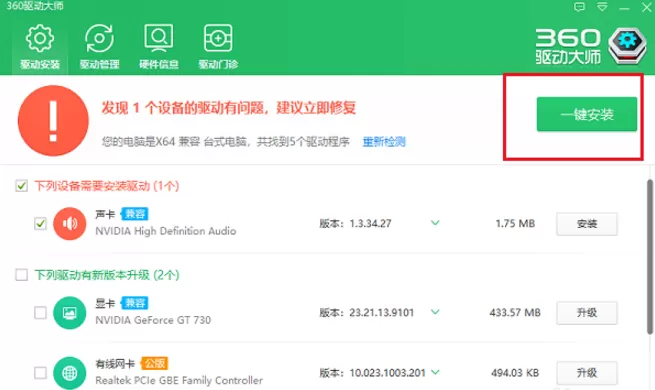Click the 有线网卡 globe icon

(69, 373)
